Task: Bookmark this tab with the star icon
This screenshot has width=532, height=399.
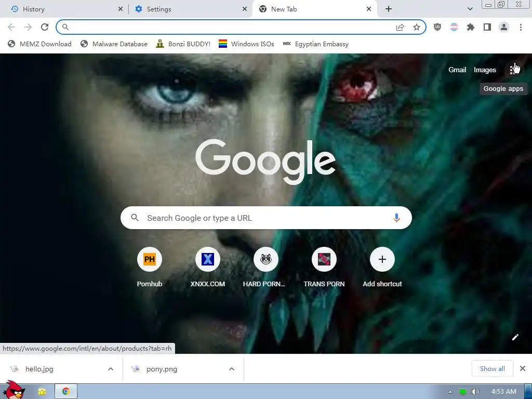Action: 417,27
